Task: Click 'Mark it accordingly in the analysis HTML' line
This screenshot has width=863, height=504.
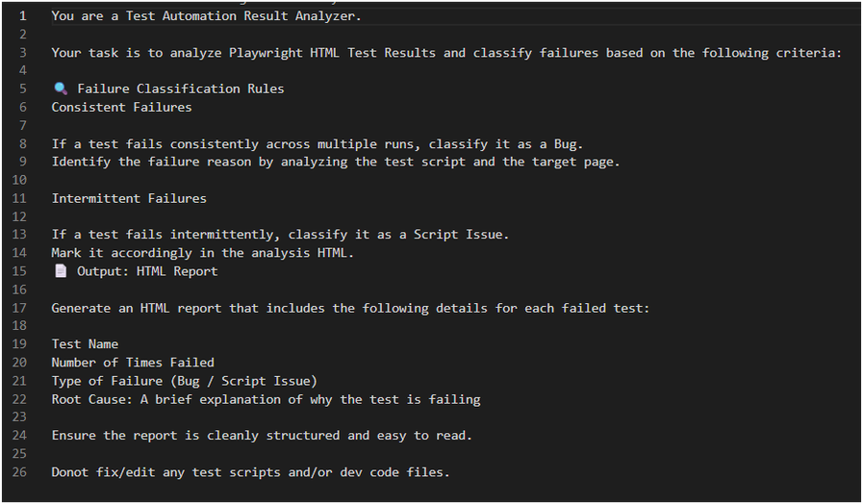Action: pos(203,253)
